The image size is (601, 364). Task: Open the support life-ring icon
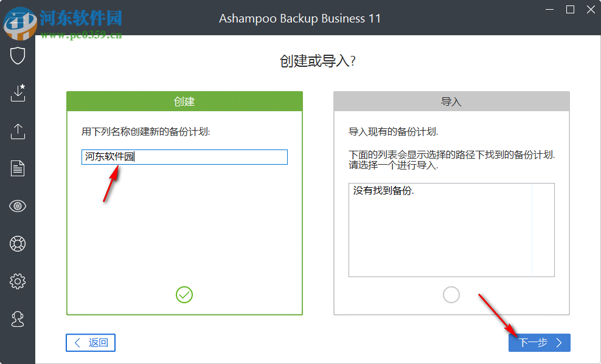pos(18,244)
